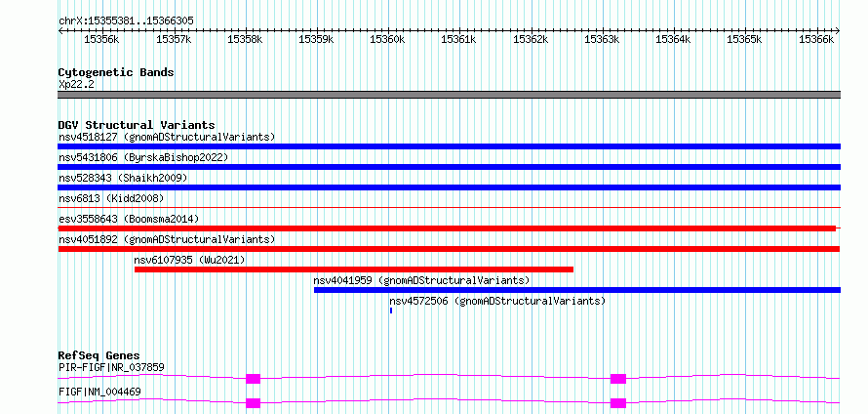The height and width of the screenshot is (414, 868).
Task: Click the nsv4518127 (gnomADStructuralVariants) label
Action: tap(167, 137)
